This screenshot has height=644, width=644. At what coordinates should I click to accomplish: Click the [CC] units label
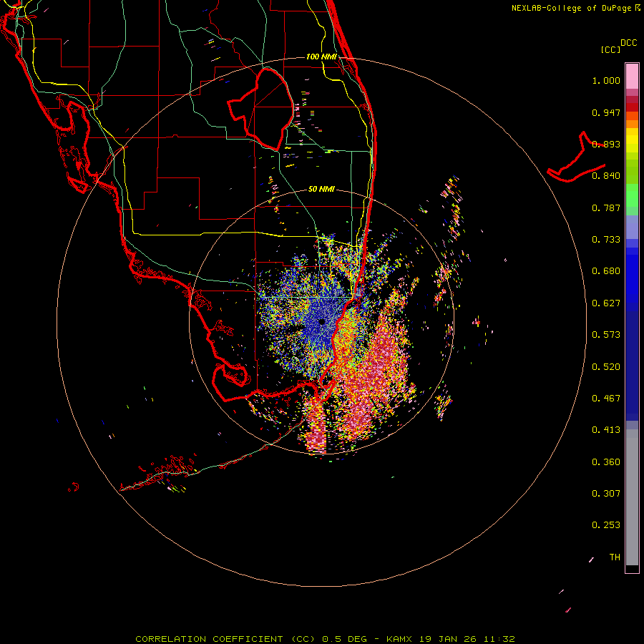tap(610, 49)
